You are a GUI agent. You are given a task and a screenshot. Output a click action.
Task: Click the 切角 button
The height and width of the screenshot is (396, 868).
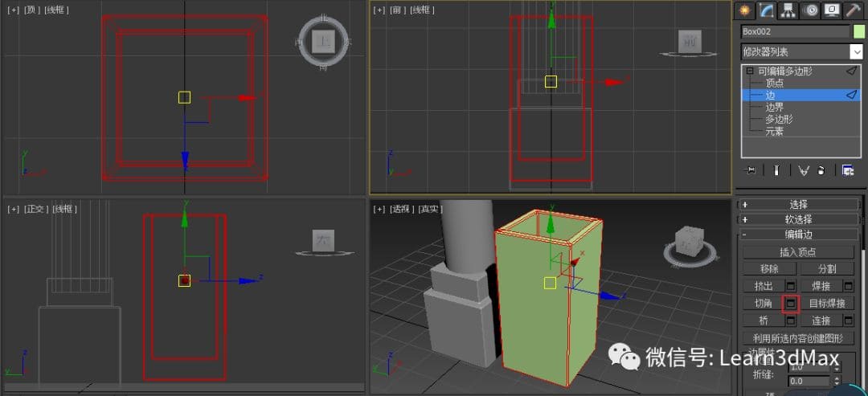(x=763, y=303)
